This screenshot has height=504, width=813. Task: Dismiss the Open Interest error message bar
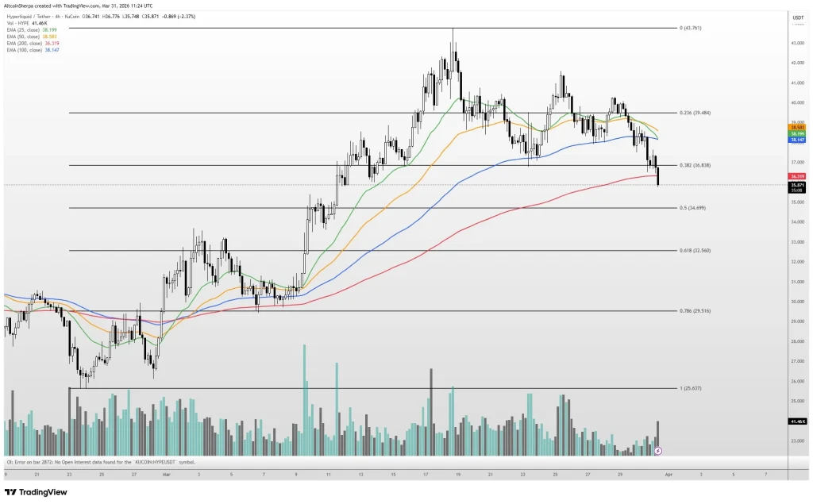(99, 461)
